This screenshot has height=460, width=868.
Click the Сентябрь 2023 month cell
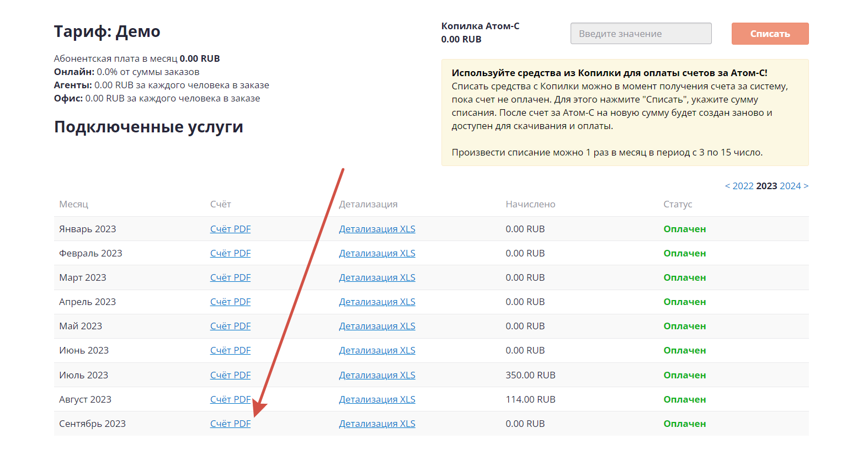point(92,424)
